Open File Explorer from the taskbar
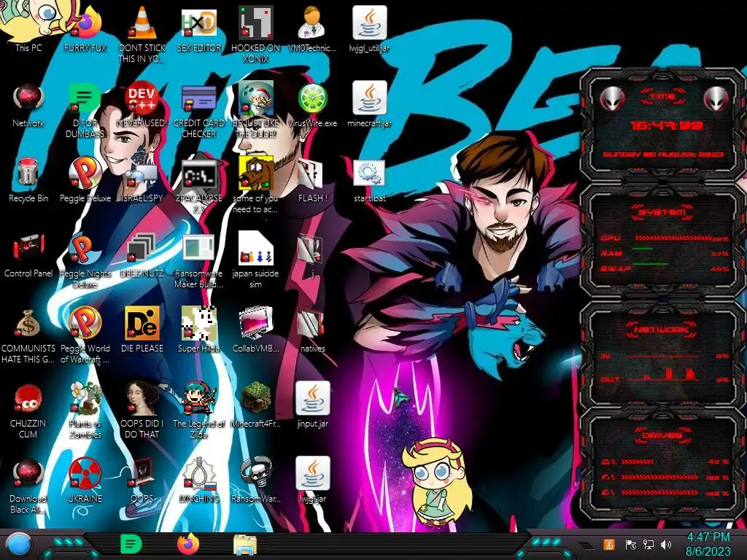The width and height of the screenshot is (747, 560). tap(245, 545)
